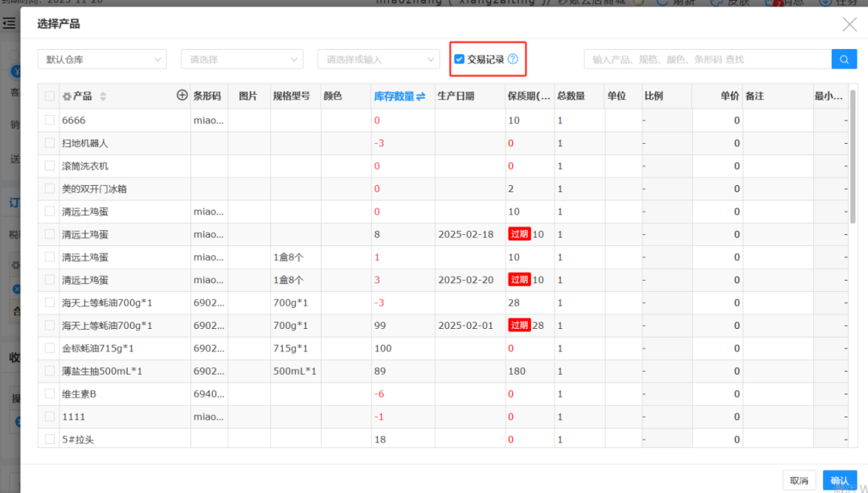
Task: Uncheck the 交易记录 checkbox
Action: [x=459, y=60]
